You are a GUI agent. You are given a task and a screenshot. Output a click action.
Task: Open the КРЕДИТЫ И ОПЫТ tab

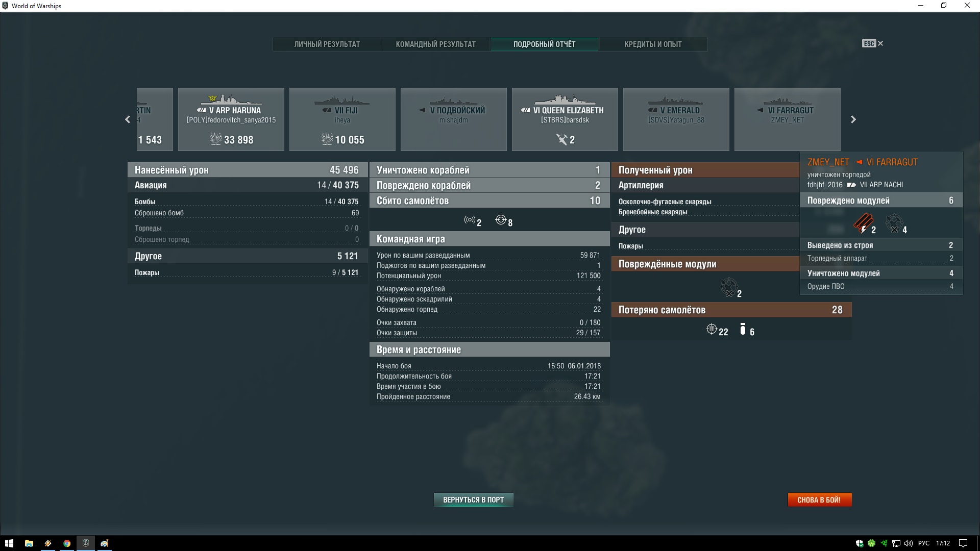653,44
